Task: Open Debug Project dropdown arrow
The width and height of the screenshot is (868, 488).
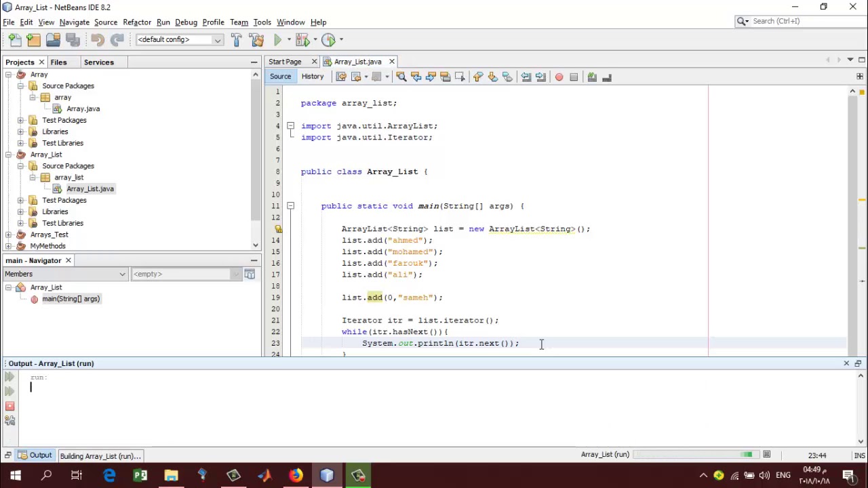Action: pos(315,39)
